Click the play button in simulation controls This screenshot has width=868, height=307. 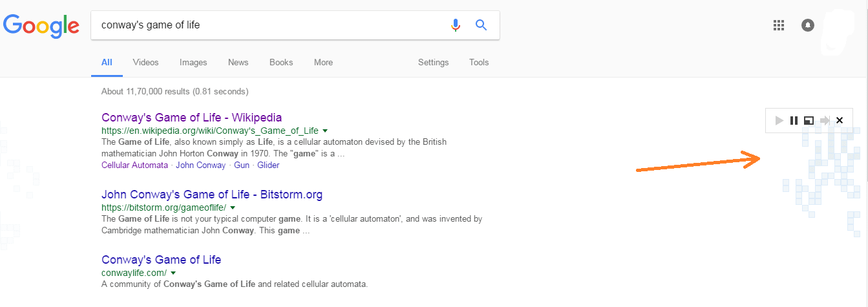pyautogui.click(x=779, y=120)
